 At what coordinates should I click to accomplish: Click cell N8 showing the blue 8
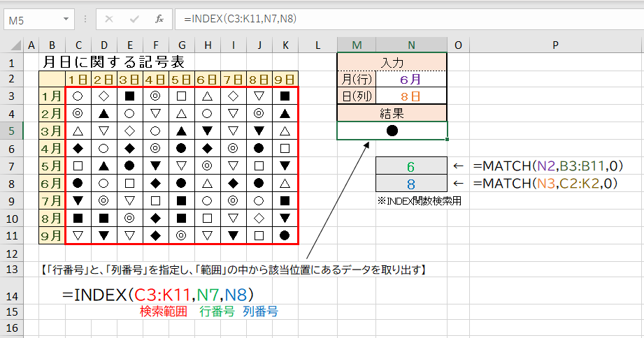point(411,183)
